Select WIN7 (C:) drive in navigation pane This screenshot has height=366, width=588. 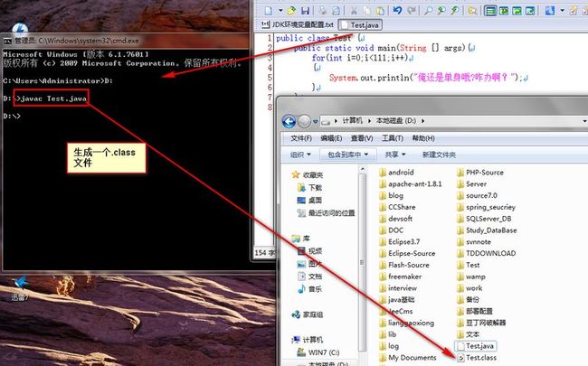tap(318, 352)
